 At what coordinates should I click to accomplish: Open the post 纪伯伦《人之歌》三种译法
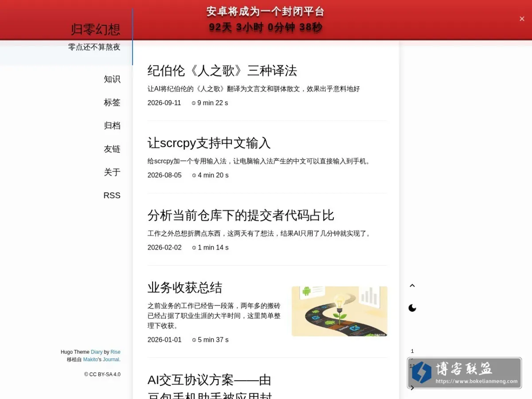click(222, 71)
